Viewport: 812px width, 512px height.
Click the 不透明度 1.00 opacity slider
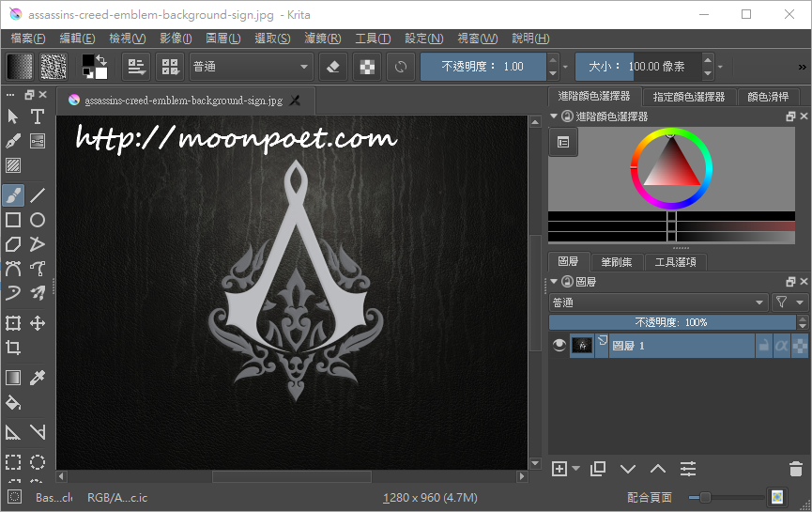(x=483, y=67)
